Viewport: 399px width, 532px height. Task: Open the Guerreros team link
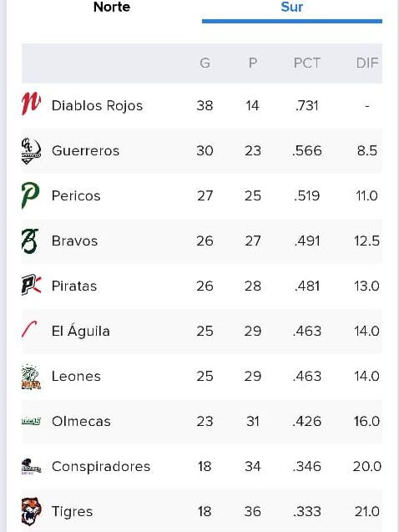pyautogui.click(x=85, y=150)
